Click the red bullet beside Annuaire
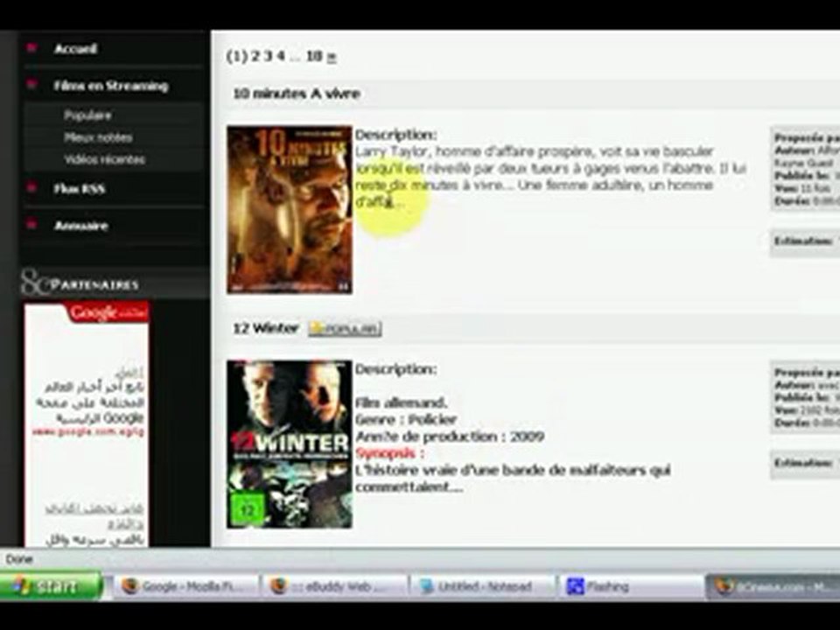The height and width of the screenshot is (630, 840). pos(31,224)
